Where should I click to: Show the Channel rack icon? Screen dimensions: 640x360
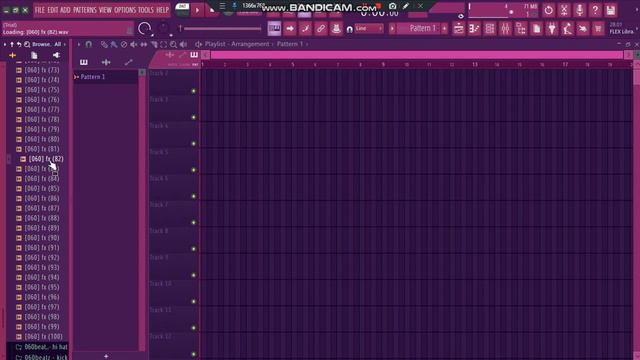490,29
